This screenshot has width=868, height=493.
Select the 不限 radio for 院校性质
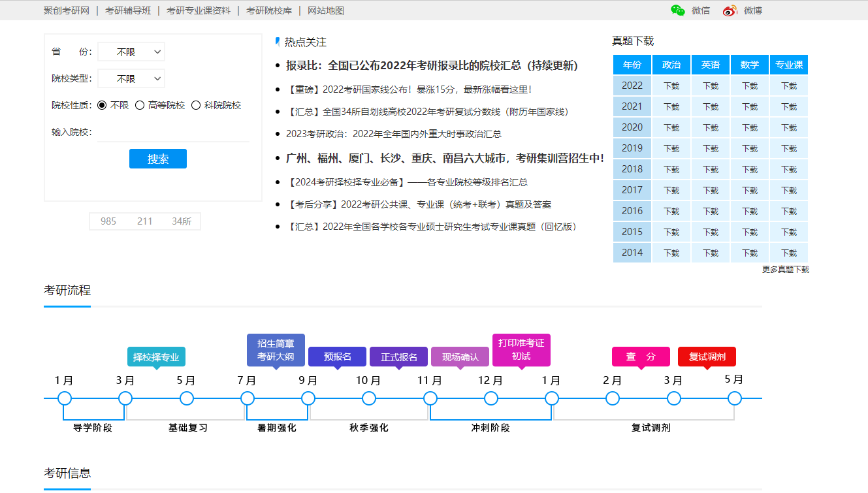coord(102,105)
